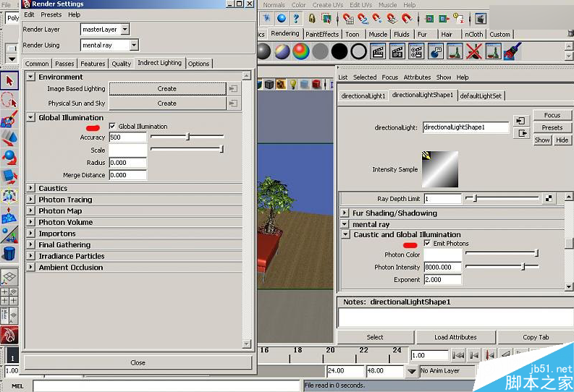Click the black ring shader icon
Screen dimensions: 574x392
[359, 51]
